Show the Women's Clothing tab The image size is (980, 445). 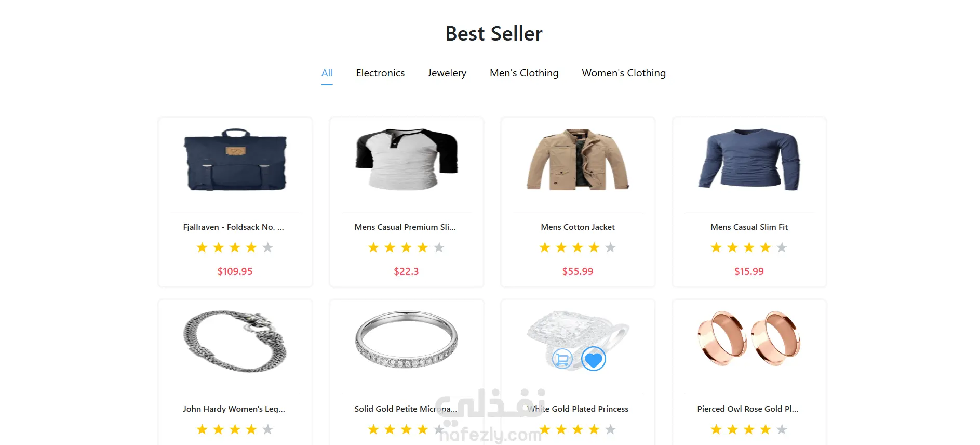coord(624,73)
